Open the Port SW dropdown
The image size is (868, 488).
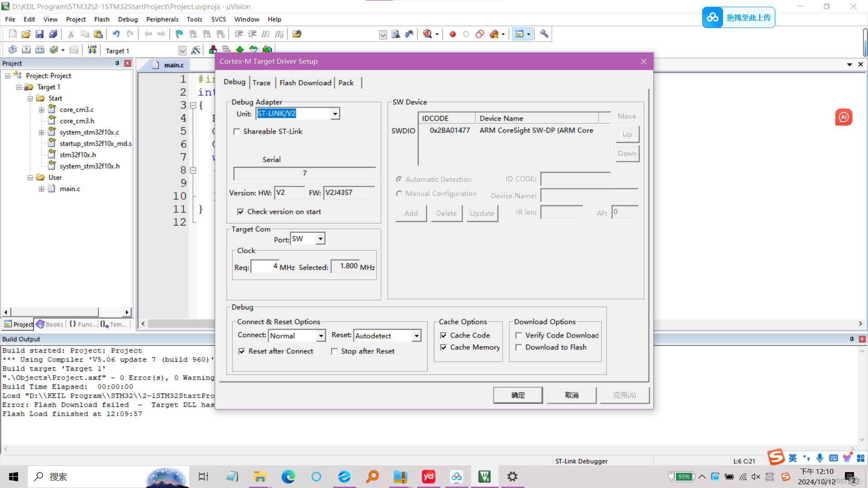click(x=320, y=239)
